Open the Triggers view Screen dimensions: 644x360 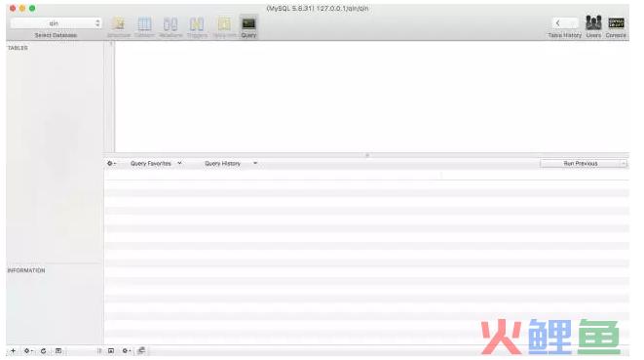click(x=197, y=27)
